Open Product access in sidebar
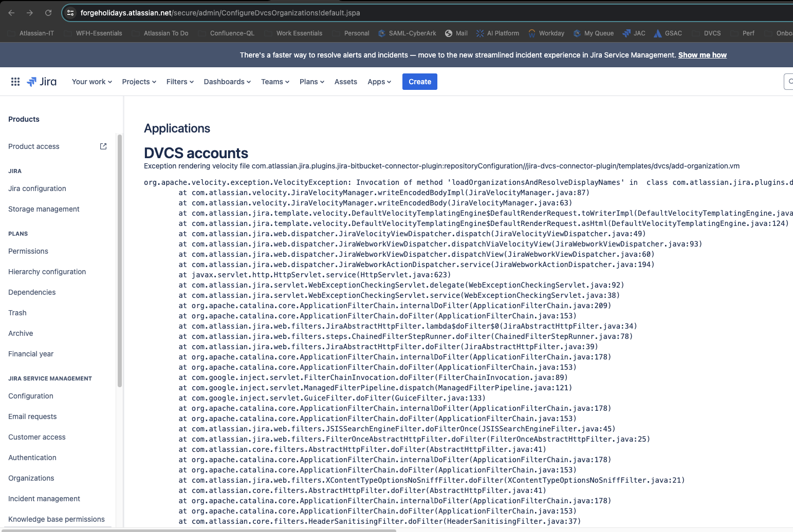Viewport: 793px width, 532px height. pos(34,146)
